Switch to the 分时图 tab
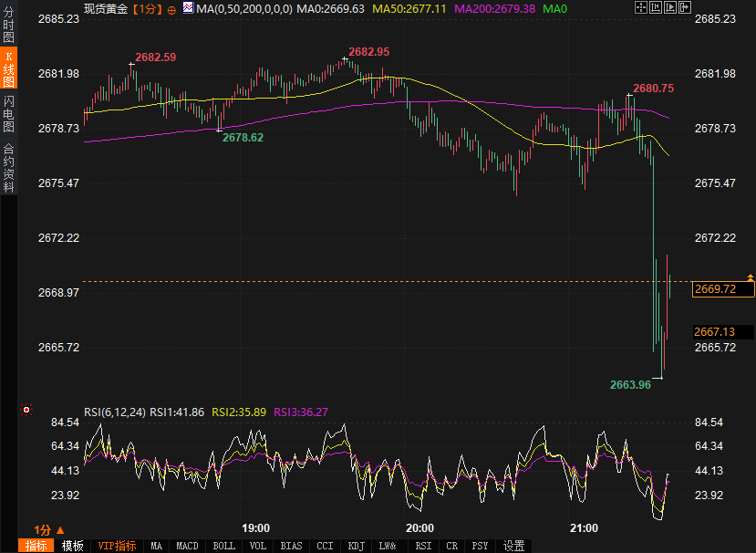 click(x=8, y=28)
